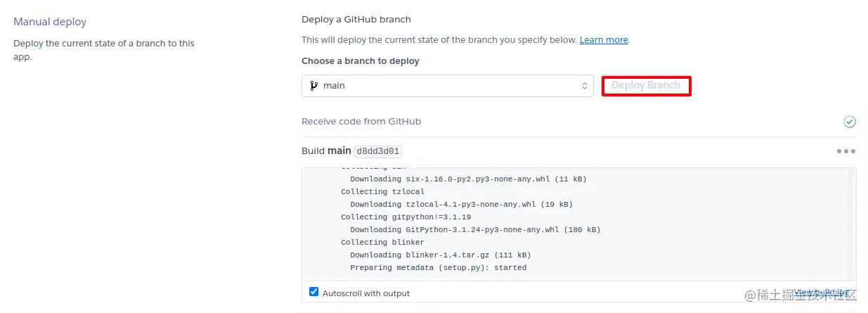Click the d8dd3d01 commit hash
This screenshot has height=313, width=868.
click(x=378, y=151)
